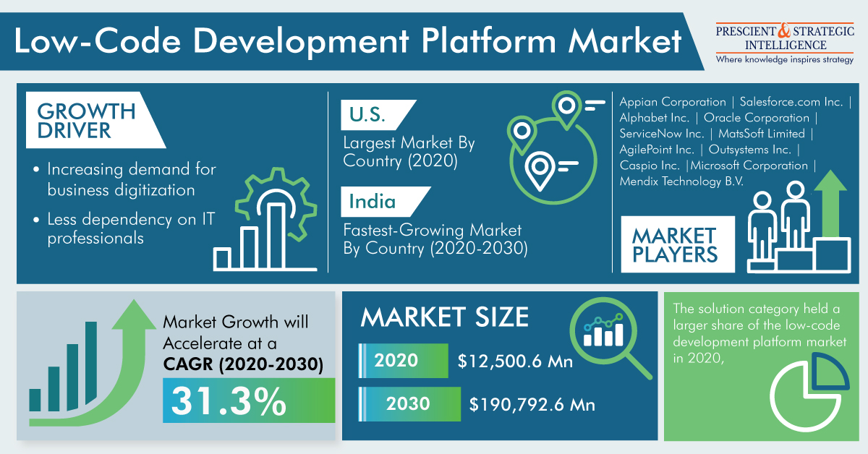This screenshot has width=868, height=454.
Task: Click 'Mendix Technology B.V.' company name
Action: (x=681, y=181)
